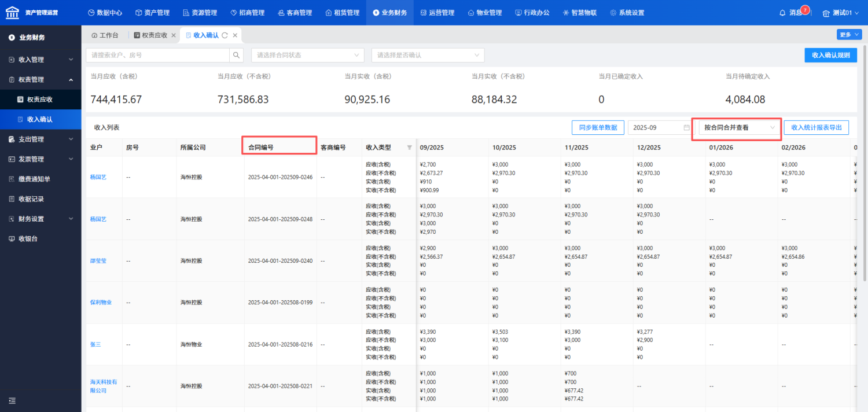Click the 当月应收(含税) value 744,415.67
Screen dimensions: 868x412
pyautogui.click(x=116, y=100)
